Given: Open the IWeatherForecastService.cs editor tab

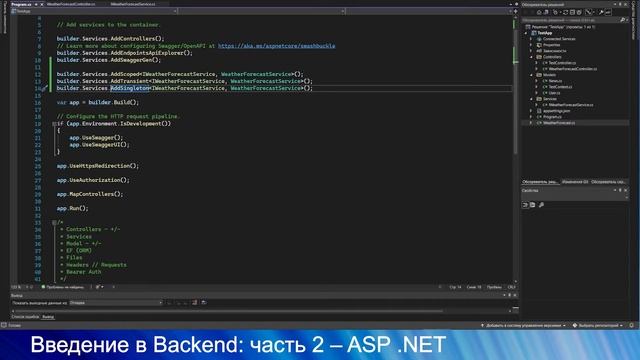Looking at the screenshot, I should click(x=133, y=4).
